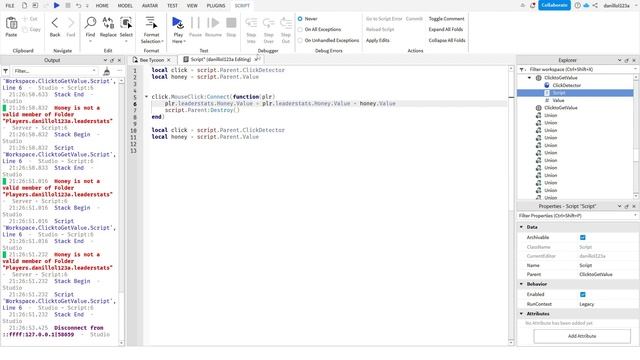Screen dimensions: 640x360
Task: Open the Format Selection dropdown arrow
Action: (x=162, y=42)
